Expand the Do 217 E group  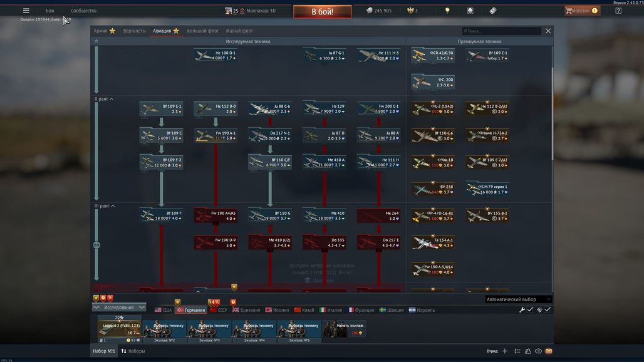pos(378,242)
